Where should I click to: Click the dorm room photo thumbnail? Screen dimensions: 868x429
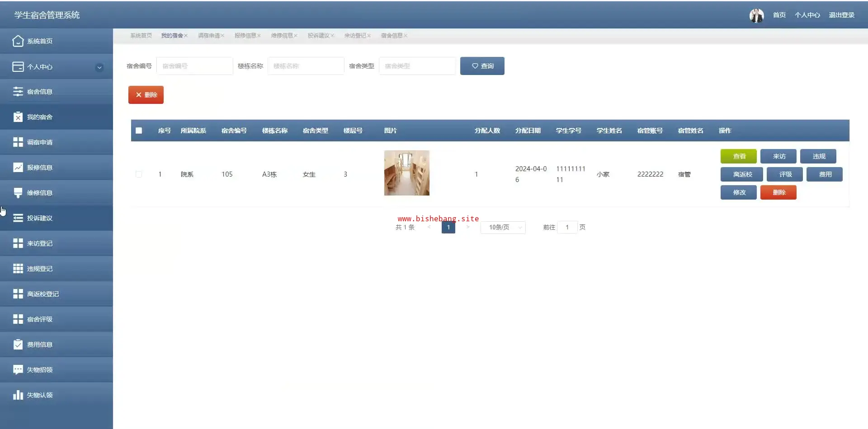point(407,173)
